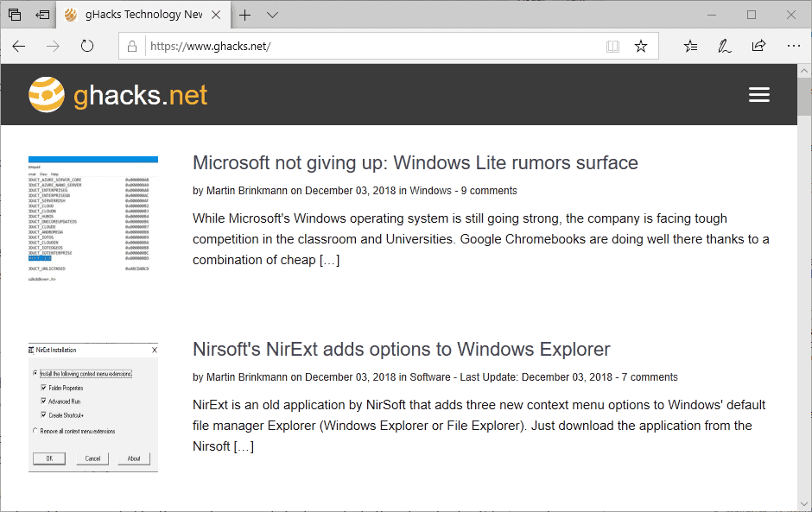Open Windows category link
812x512 pixels.
[430, 191]
